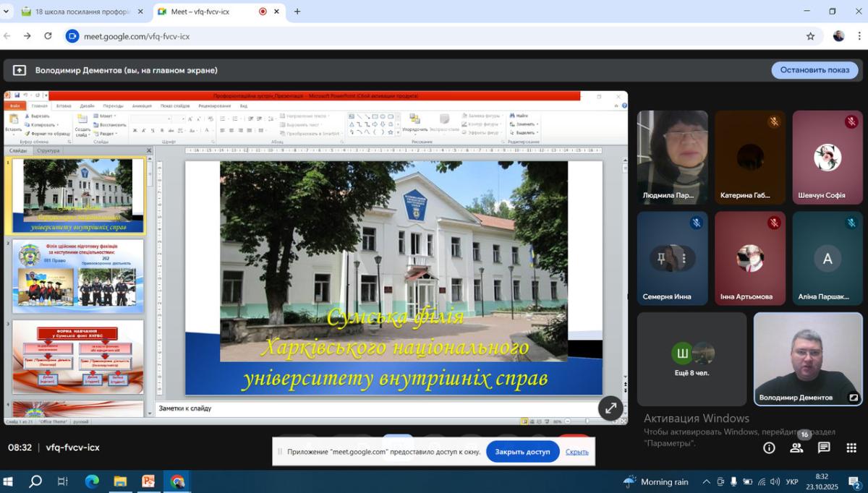This screenshot has width=868, height=493.
Task: Open a new Chrome tab
Action: tap(297, 12)
